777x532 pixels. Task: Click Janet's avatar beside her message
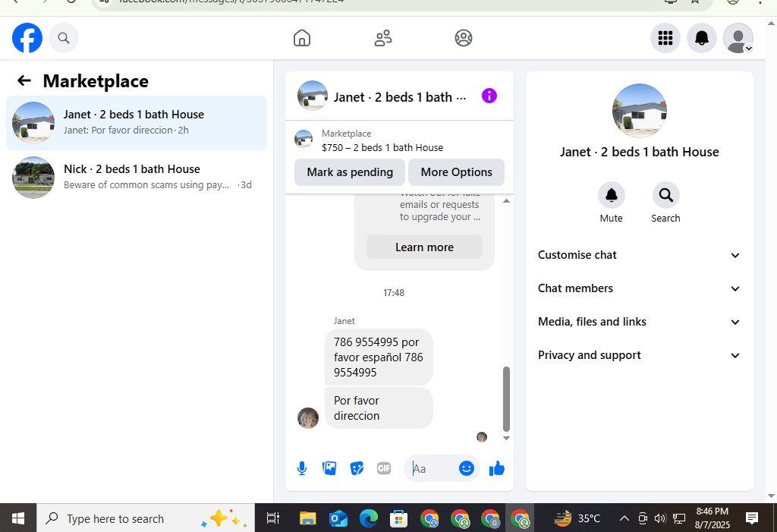(308, 418)
